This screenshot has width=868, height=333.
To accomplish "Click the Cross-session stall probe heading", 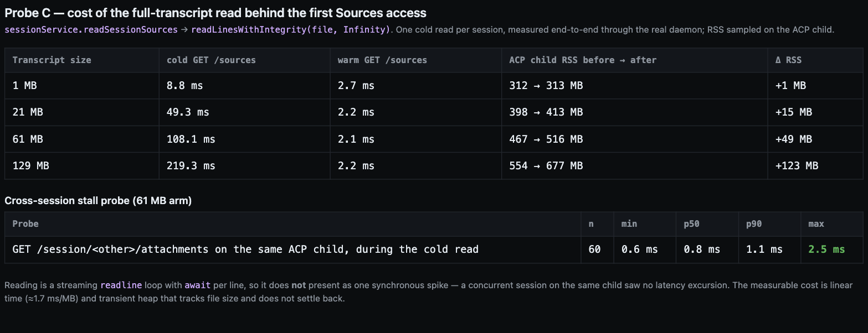I will point(98,201).
